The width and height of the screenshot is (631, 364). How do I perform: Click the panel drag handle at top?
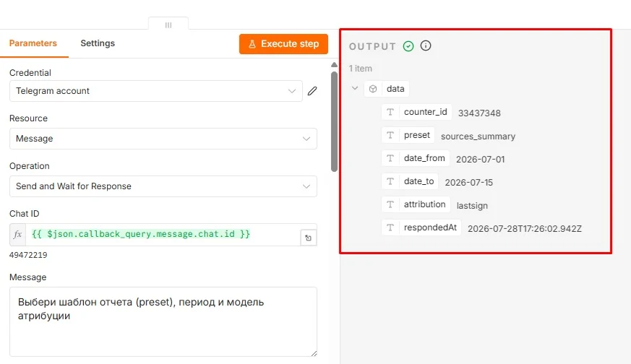tap(168, 25)
